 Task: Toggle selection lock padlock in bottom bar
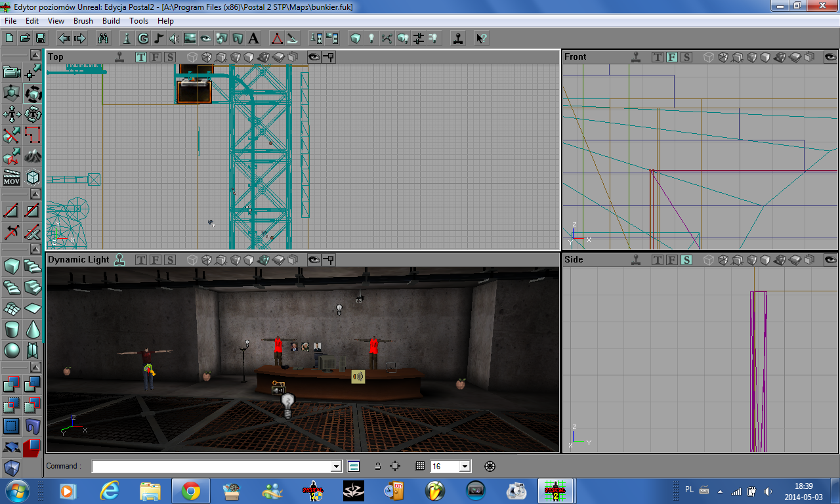point(377,467)
